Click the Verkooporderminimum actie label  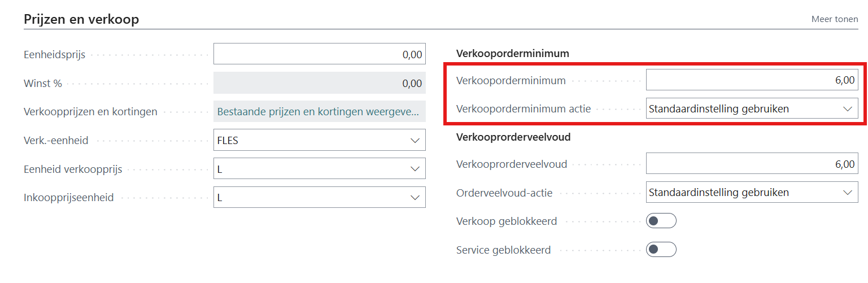[x=523, y=109]
